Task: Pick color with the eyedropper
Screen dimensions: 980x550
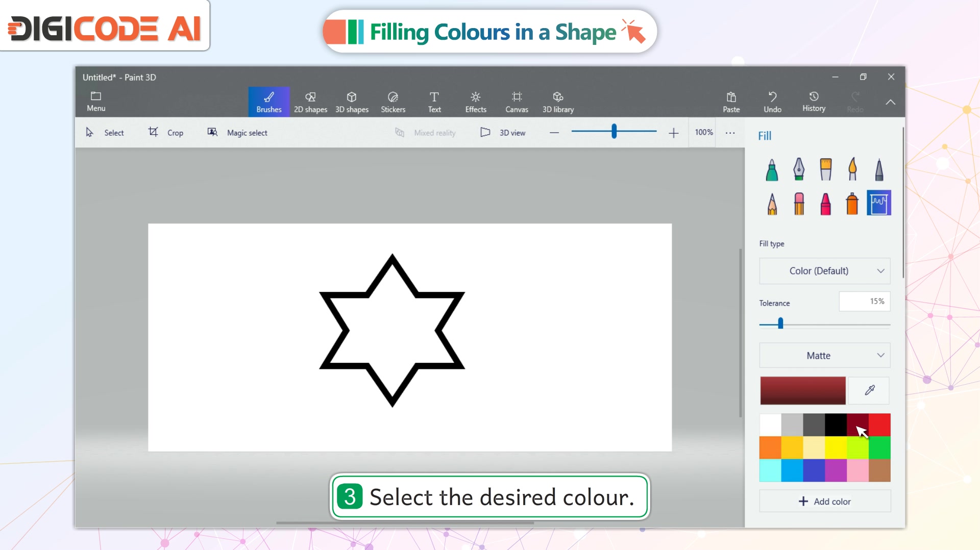Action: (x=870, y=390)
